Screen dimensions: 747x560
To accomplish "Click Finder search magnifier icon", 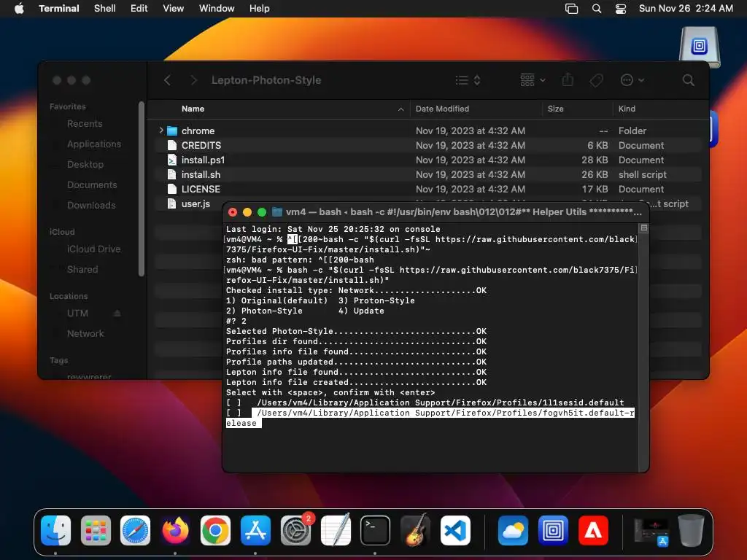I will [x=688, y=80].
